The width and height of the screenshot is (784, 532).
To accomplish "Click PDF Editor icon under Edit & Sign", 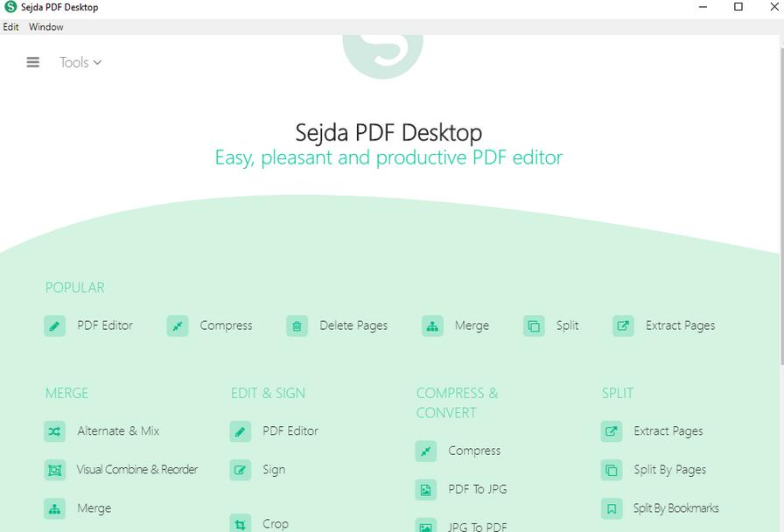I will point(240,431).
